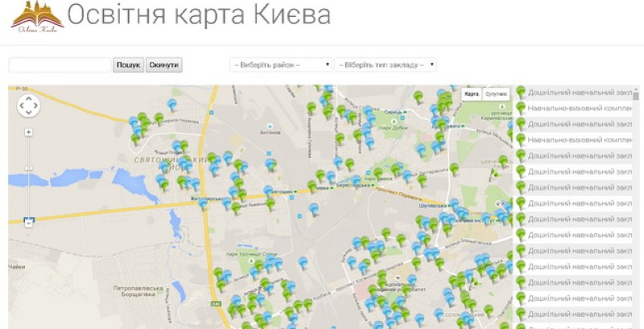Click the blue square icon above Антонов
The image size is (644, 329).
tap(270, 126)
